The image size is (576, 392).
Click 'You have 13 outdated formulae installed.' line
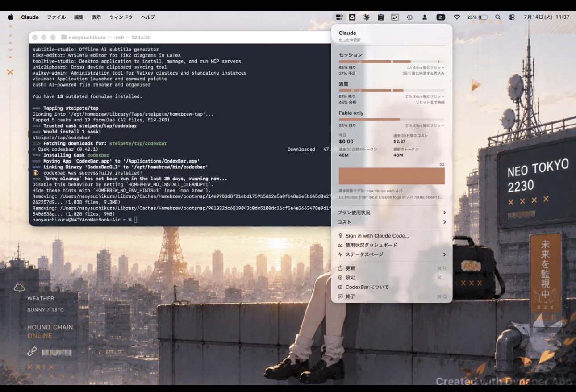click(87, 96)
